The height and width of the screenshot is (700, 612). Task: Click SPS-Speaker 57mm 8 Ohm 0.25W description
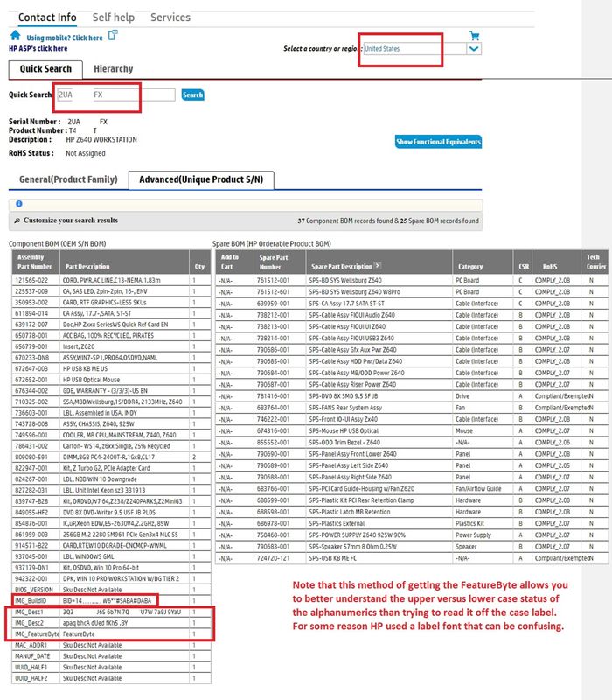coord(353,547)
